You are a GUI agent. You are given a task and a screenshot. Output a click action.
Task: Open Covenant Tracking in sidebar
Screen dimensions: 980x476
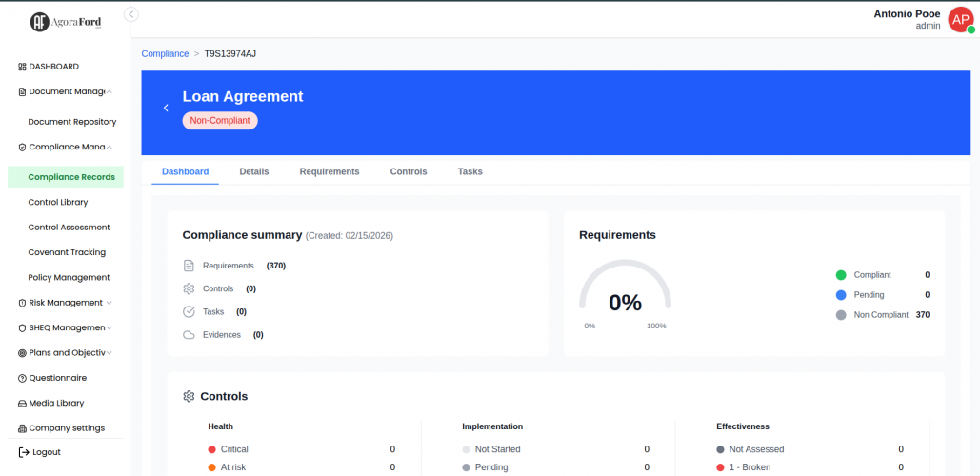pyautogui.click(x=66, y=252)
